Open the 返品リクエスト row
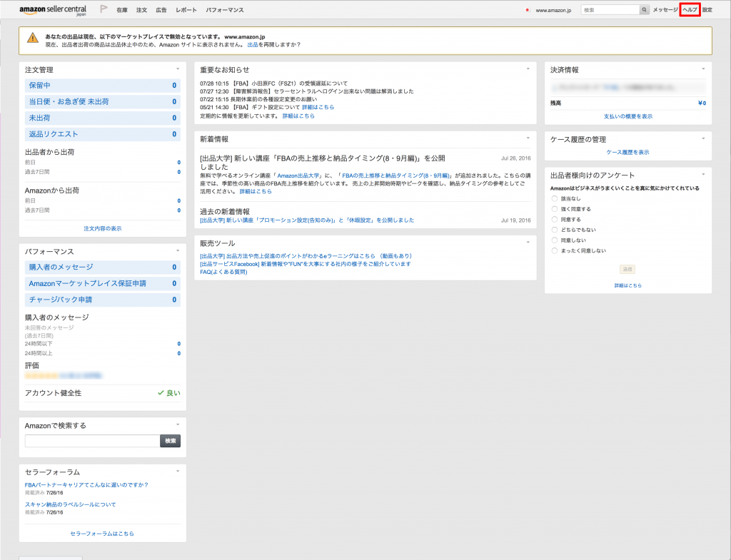Viewport: 731px width, 560px height. (103, 134)
